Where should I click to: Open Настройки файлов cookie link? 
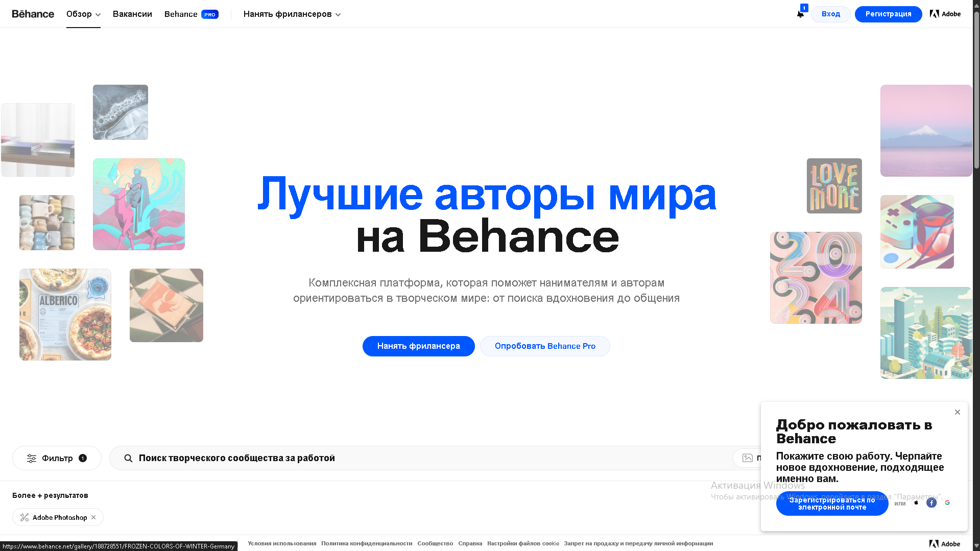[x=523, y=543]
